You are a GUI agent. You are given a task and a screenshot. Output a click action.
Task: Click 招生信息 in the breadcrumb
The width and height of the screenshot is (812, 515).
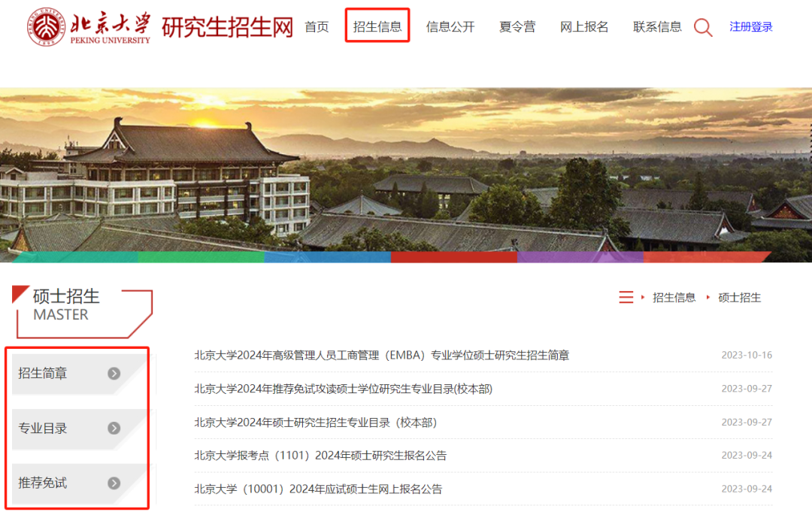coord(674,298)
